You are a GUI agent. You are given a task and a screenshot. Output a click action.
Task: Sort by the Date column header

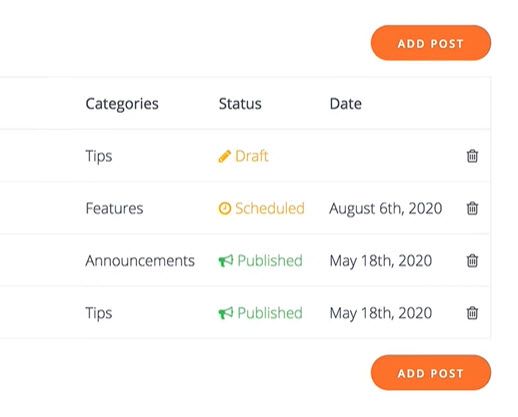346,104
